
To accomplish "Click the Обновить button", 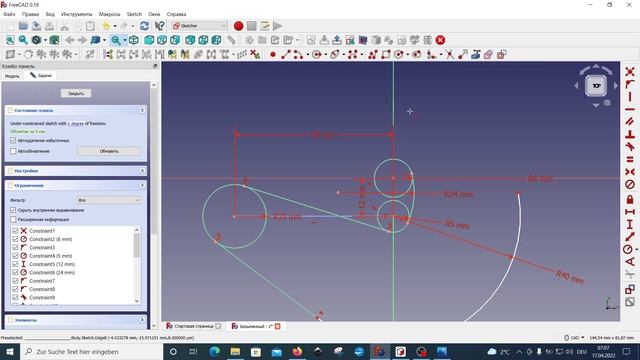I will tap(109, 151).
